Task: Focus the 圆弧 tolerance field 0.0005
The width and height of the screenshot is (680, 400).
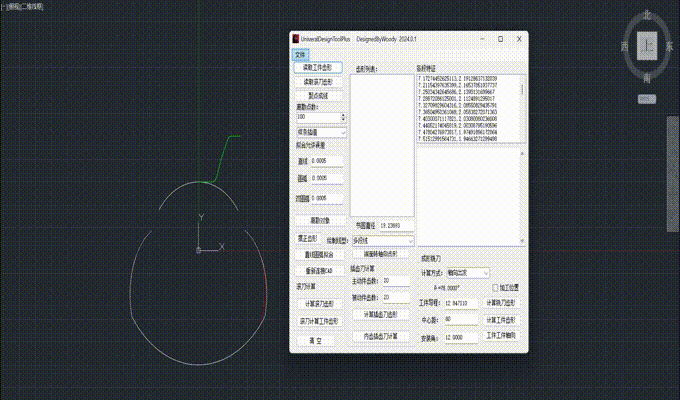Action: click(x=327, y=178)
